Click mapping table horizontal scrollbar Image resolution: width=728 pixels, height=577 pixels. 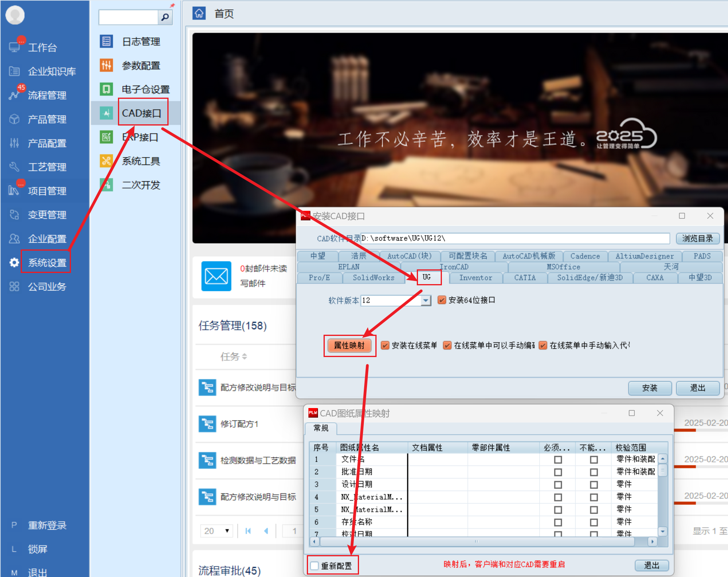(x=477, y=542)
